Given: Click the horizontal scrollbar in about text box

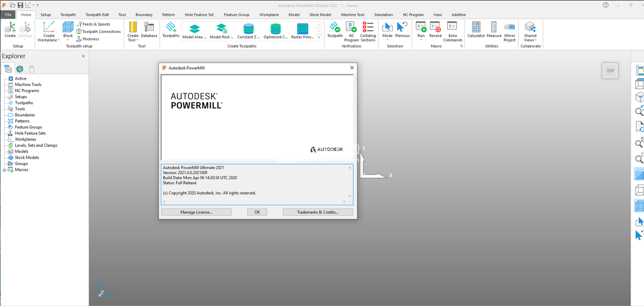Looking at the screenshot, I should point(254,201).
